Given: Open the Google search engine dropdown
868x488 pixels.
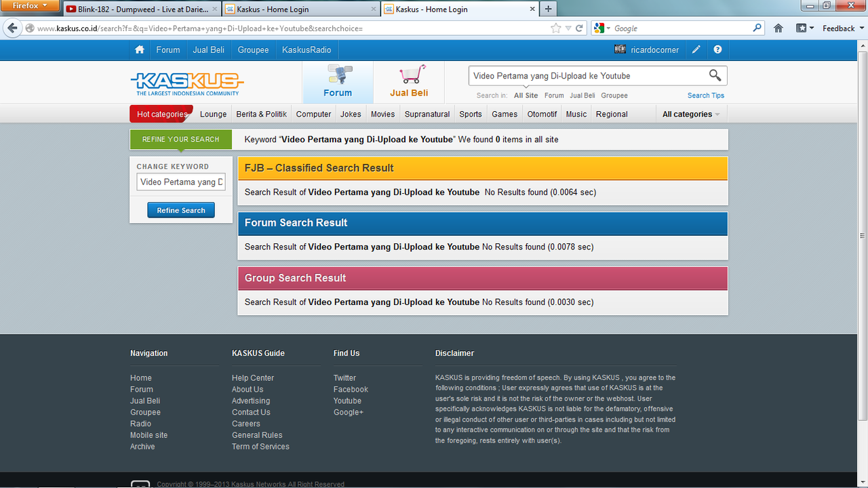Looking at the screenshot, I should [602, 28].
